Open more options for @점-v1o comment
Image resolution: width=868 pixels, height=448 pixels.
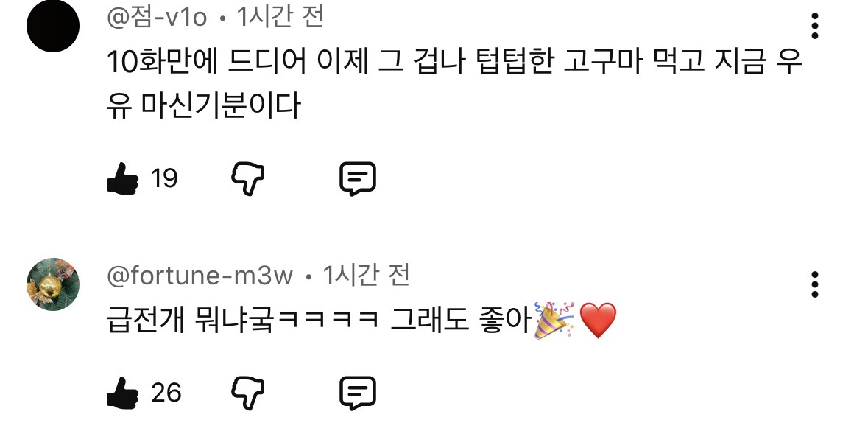click(814, 26)
